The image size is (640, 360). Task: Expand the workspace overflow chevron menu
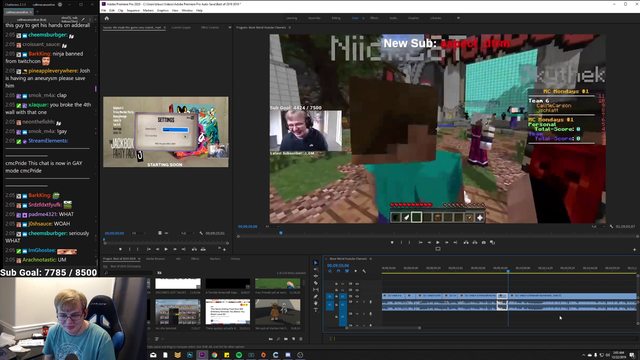coord(458,18)
